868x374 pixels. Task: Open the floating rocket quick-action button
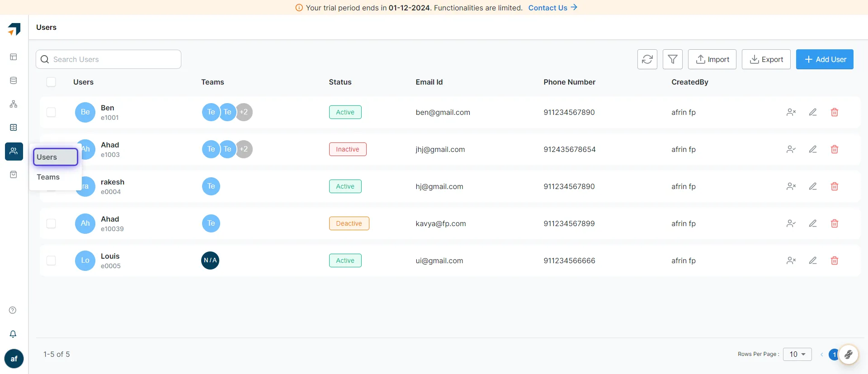point(849,354)
